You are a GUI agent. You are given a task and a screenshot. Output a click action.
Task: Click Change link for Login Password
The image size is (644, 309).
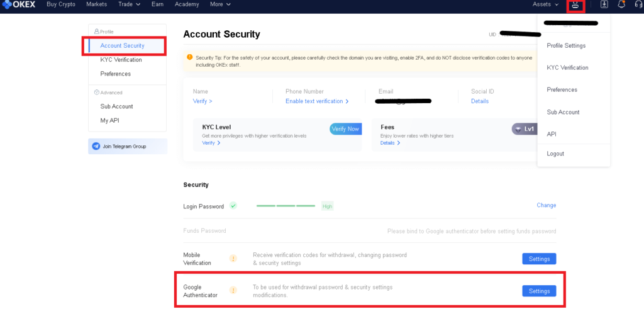pyautogui.click(x=547, y=205)
